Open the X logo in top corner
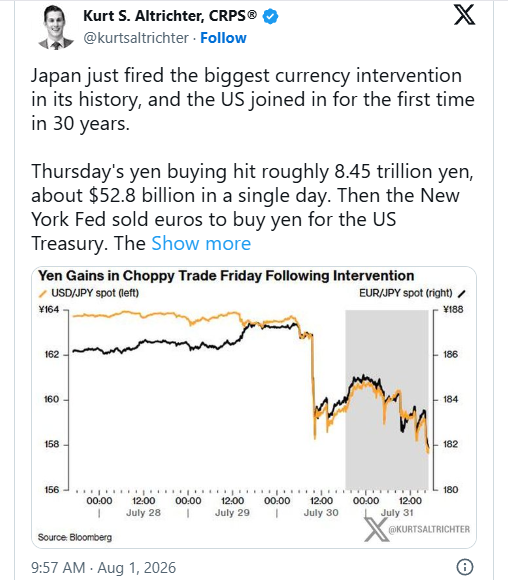Image resolution: width=508 pixels, height=580 pixels. [x=464, y=15]
